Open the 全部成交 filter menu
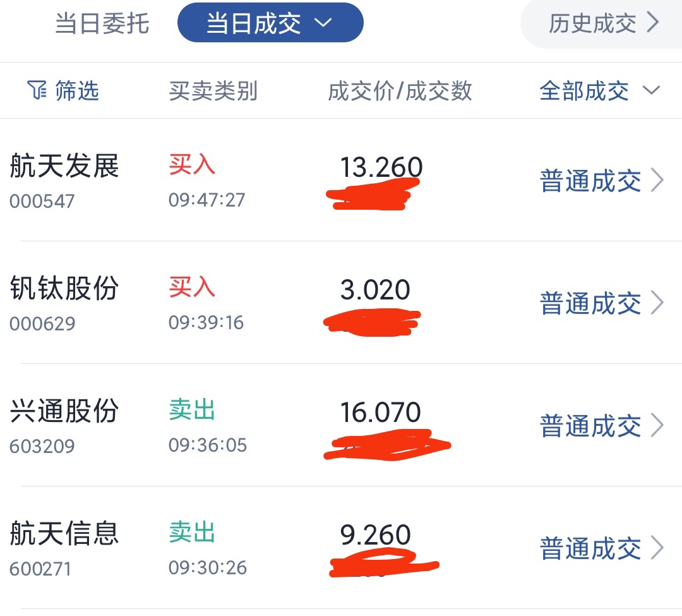This screenshot has height=616, width=682. coord(584,91)
